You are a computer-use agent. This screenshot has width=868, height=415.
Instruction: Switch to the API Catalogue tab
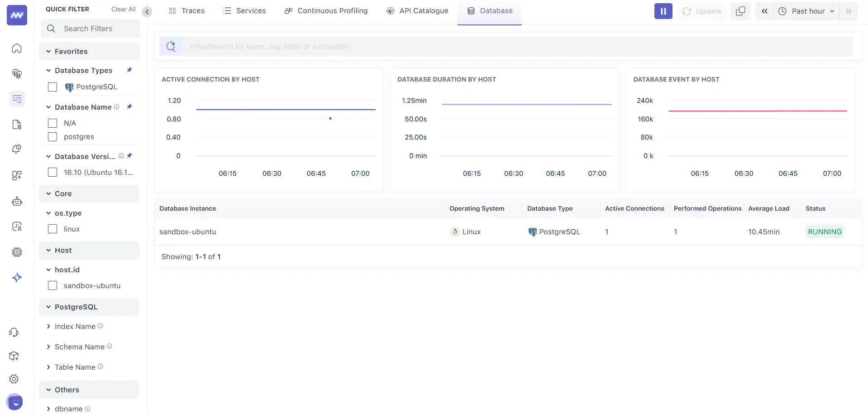click(x=417, y=10)
